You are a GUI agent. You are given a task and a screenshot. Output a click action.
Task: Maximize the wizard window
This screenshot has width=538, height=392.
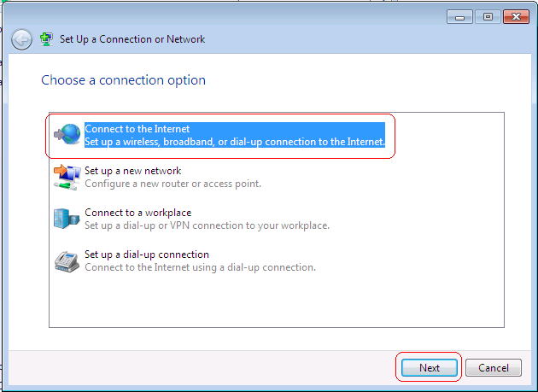click(489, 16)
